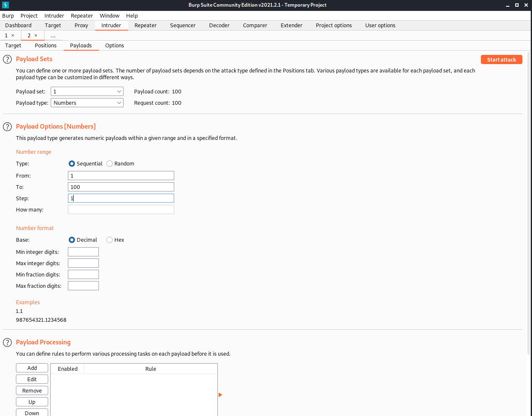The width and height of the screenshot is (532, 416).
Task: Close Intruder attack tab 2
Action: [x=36, y=36]
